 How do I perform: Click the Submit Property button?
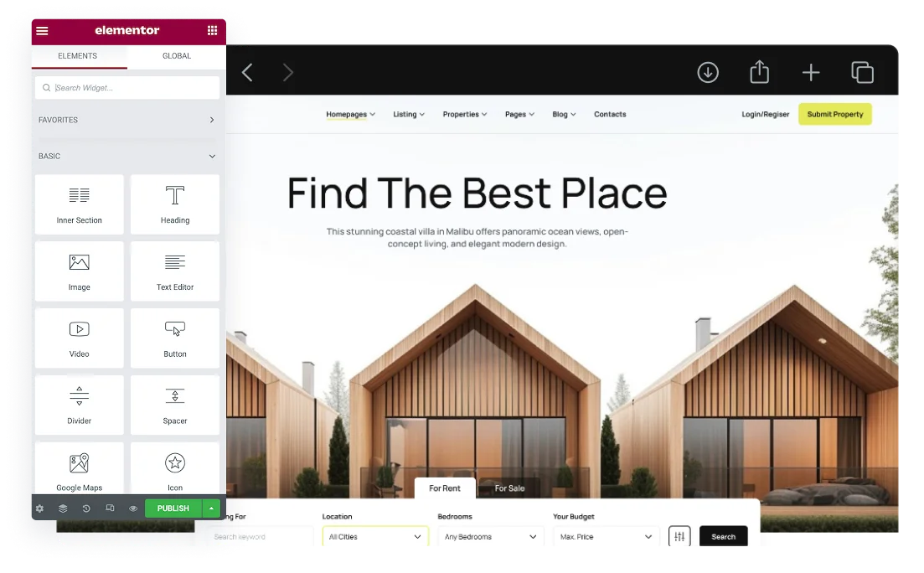tap(834, 115)
